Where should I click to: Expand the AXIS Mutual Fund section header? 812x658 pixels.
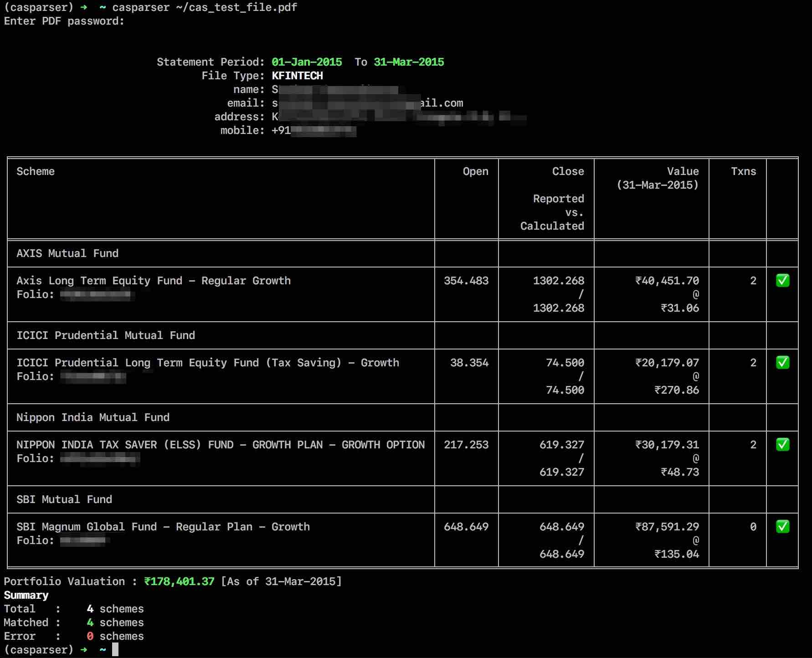(x=67, y=253)
